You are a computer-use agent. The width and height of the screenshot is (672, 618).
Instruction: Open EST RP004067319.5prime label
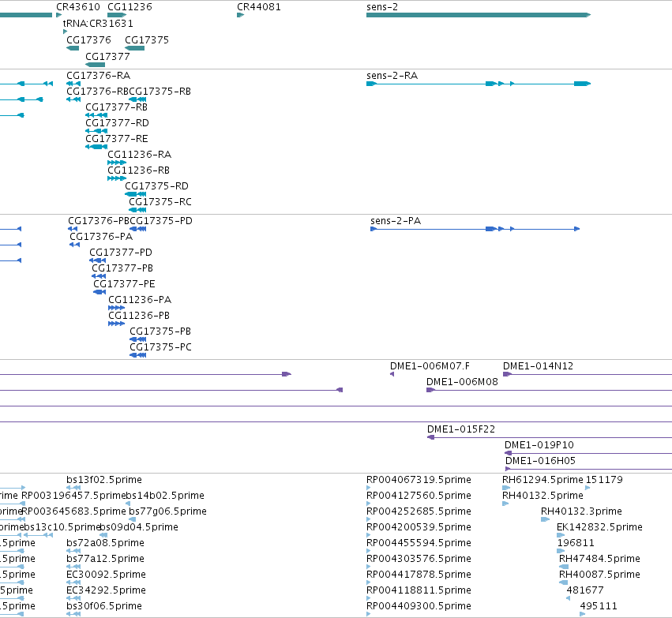tap(419, 480)
